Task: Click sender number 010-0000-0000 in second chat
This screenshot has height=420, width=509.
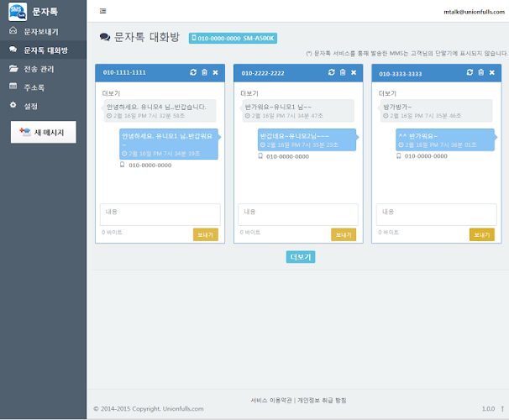Action: pos(287,156)
